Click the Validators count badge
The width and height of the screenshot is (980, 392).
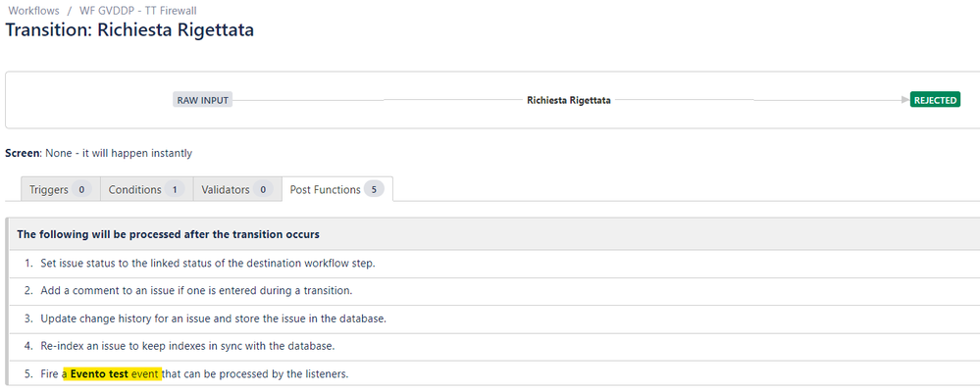coord(263,189)
